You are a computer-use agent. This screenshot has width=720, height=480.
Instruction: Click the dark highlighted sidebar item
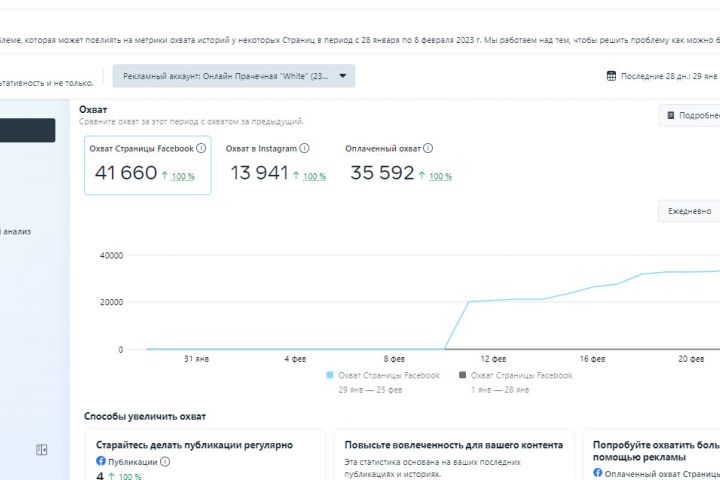pos(28,130)
